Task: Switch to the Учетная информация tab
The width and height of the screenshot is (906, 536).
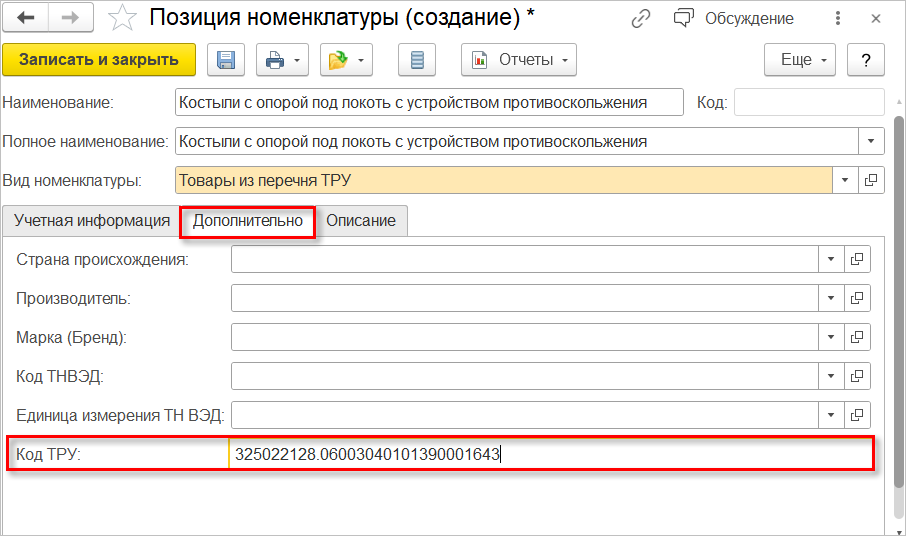Action: (91, 221)
